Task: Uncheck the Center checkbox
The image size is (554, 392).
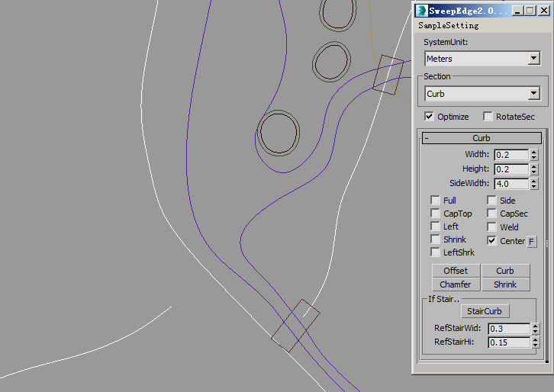Action: click(x=491, y=241)
